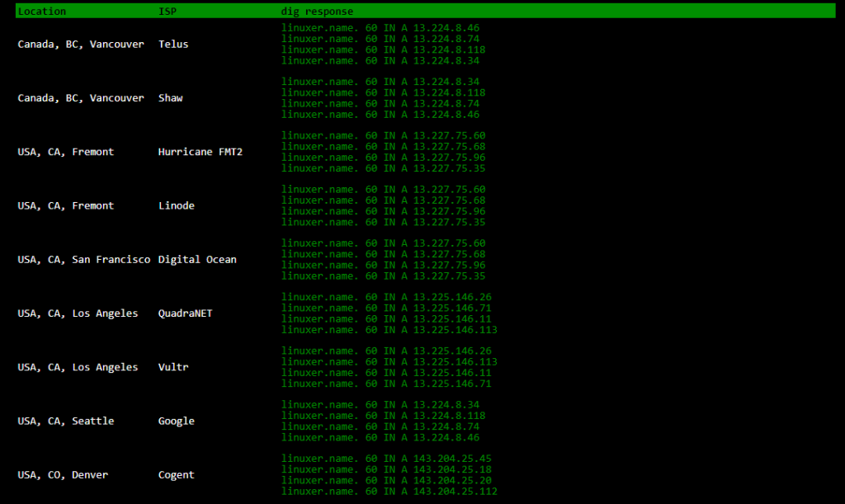Click the ISP column header
Screen dimensions: 845x504
[x=167, y=12]
